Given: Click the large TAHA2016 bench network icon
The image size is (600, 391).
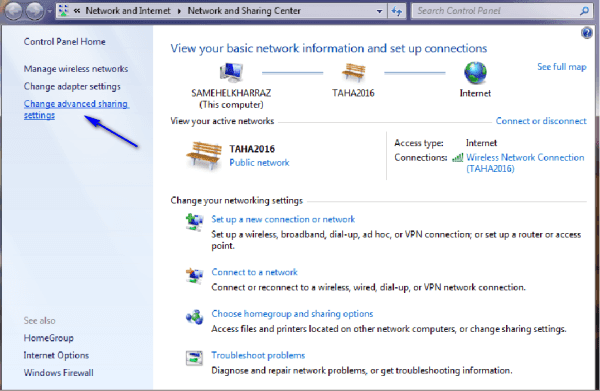Looking at the screenshot, I should coord(204,155).
